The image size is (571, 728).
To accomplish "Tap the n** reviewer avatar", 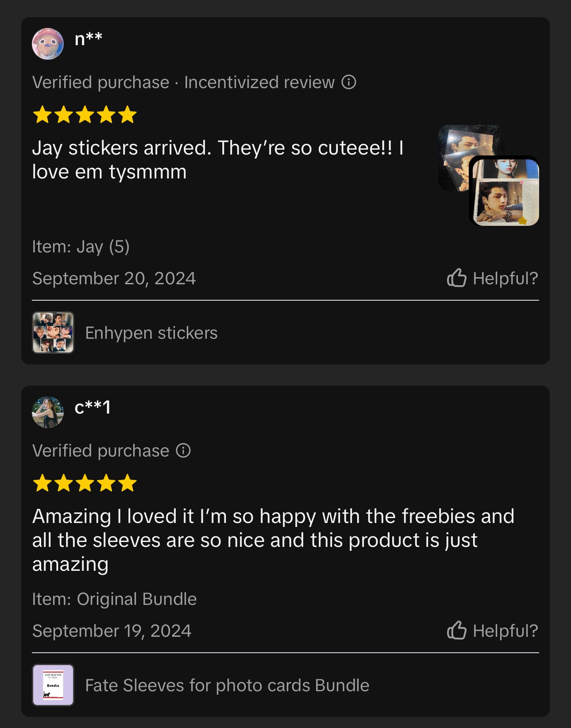I will click(x=48, y=44).
